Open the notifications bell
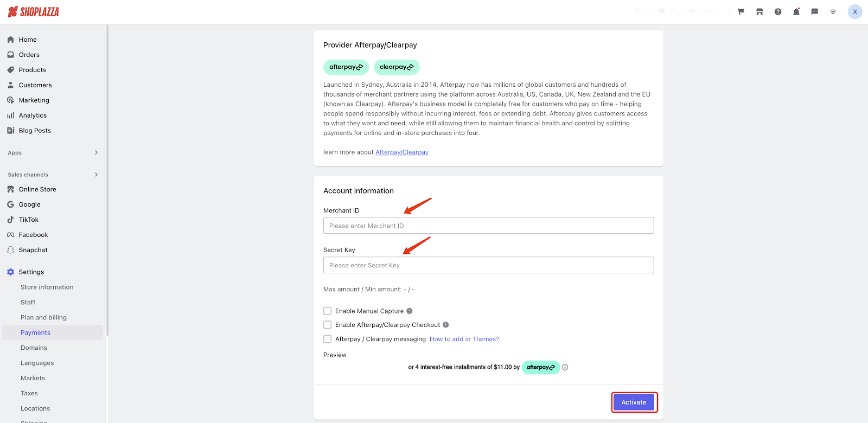This screenshot has width=868, height=423. tap(796, 12)
